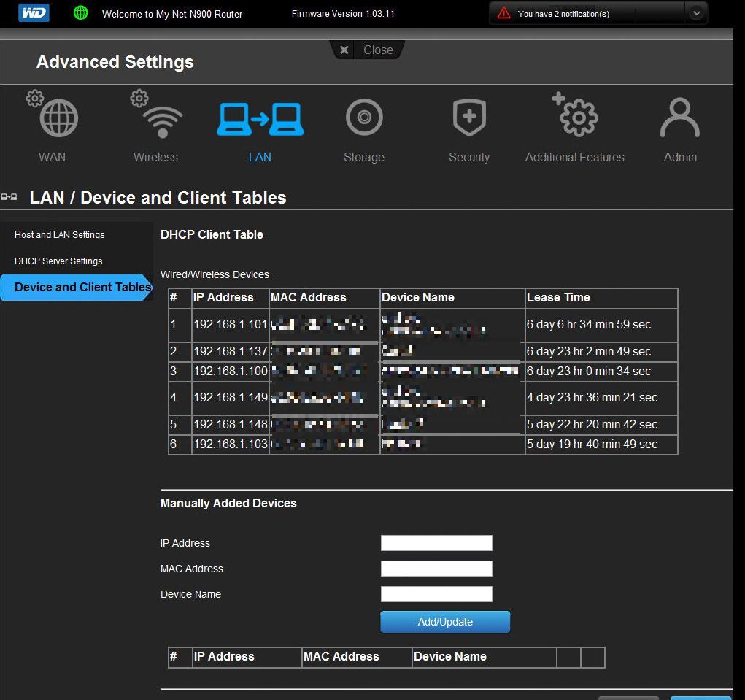
Task: Click the IP Address input field
Action: click(436, 543)
